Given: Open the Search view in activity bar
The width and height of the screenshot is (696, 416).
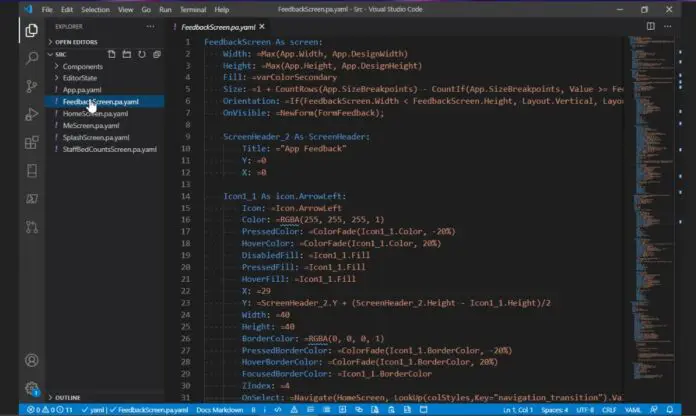Looking at the screenshot, I should [32, 58].
